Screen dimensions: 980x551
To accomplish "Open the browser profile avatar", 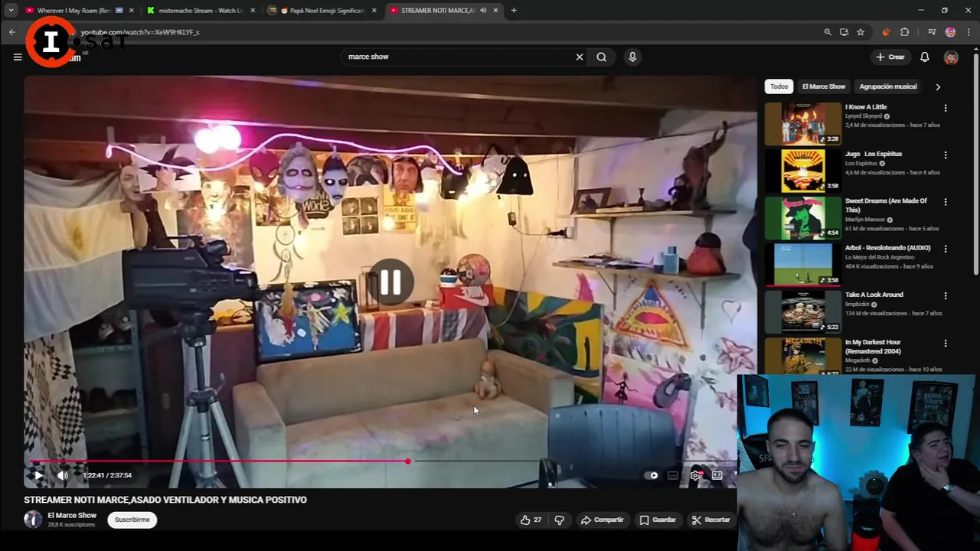I will point(950,32).
